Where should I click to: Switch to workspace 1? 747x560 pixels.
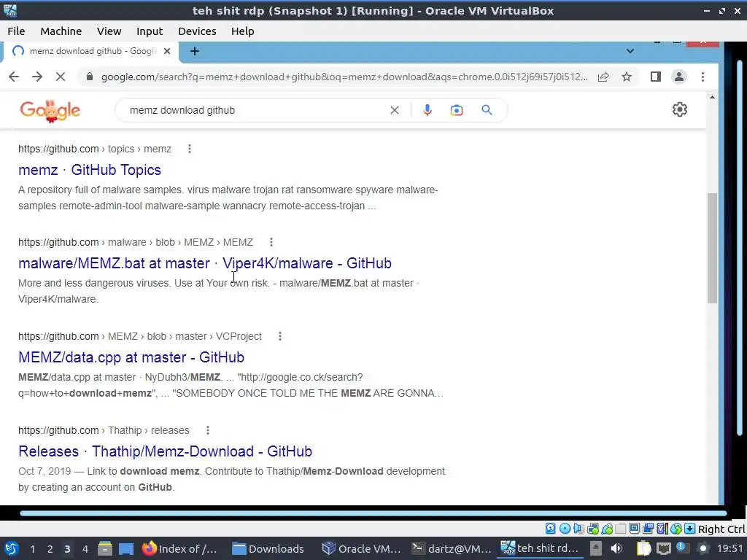tap(32, 549)
